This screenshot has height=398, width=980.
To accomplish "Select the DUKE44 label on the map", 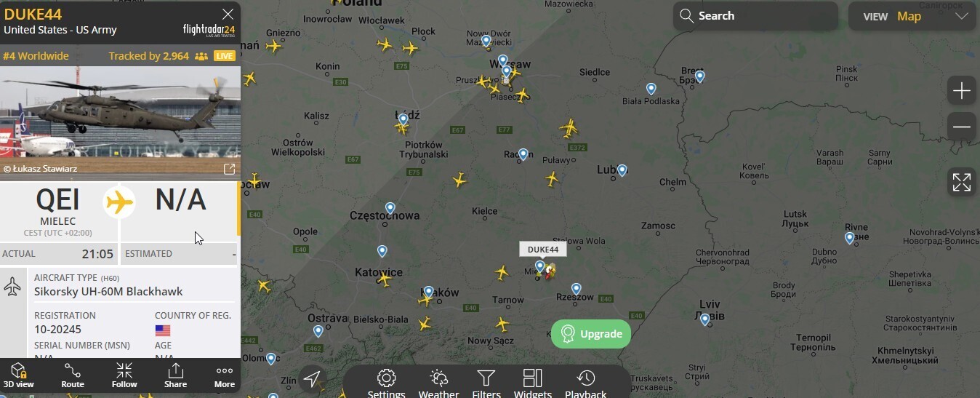I will tap(543, 250).
